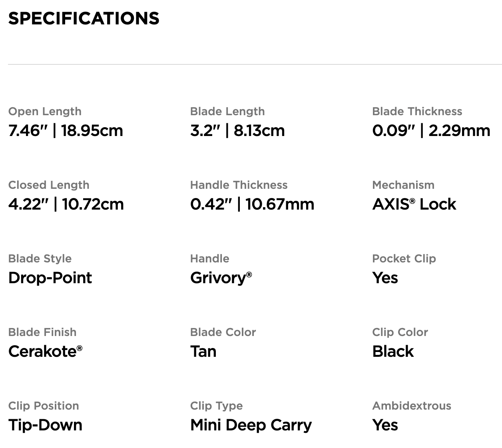Click the Grivory handle material text
The image size is (502, 448).
221,278
